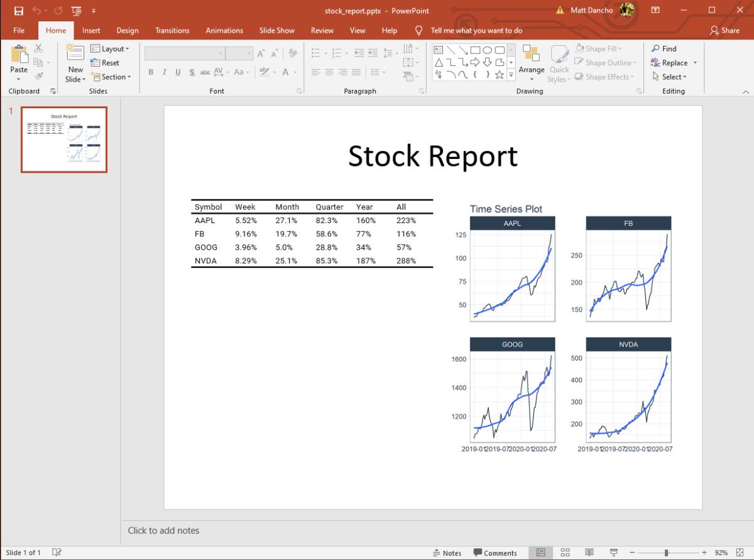Viewport: 754px width, 560px height.
Task: Click the Justify alignment icon
Action: pos(356,72)
